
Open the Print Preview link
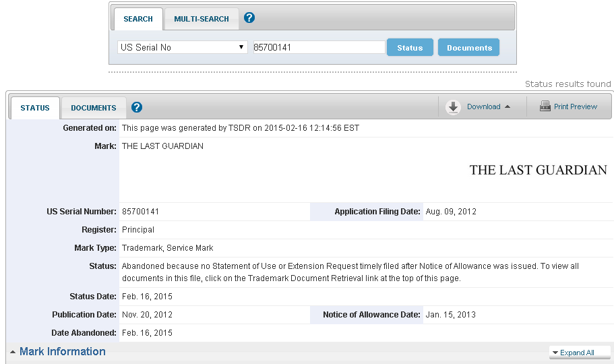click(575, 107)
